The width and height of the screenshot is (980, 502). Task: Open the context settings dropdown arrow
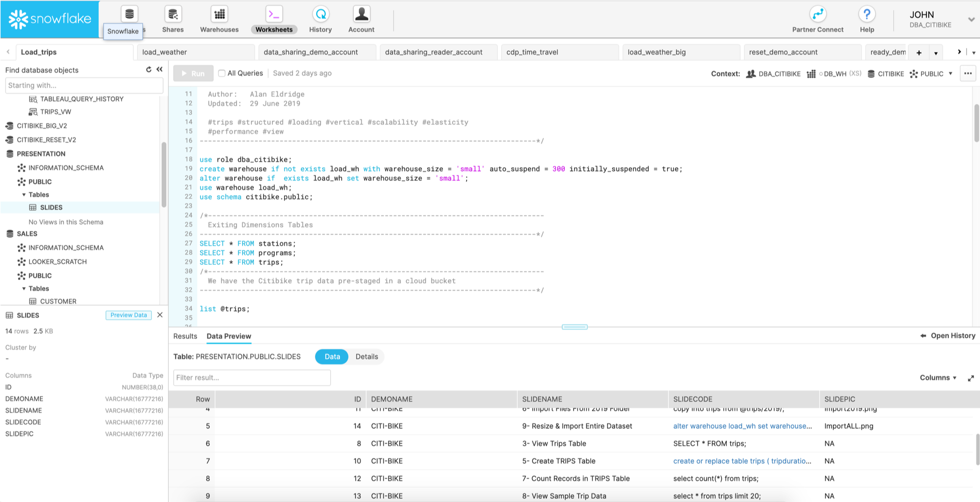pyautogui.click(x=950, y=74)
